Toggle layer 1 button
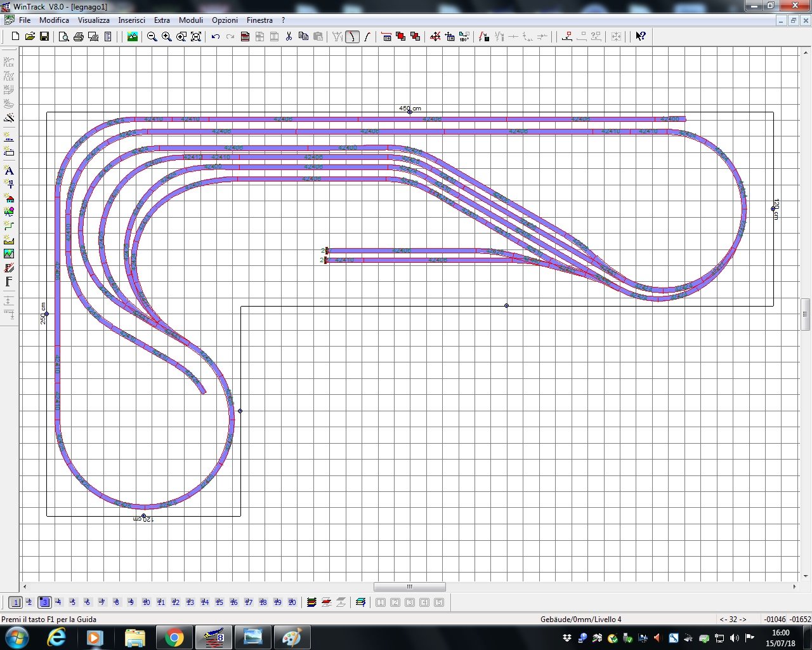Image resolution: width=812 pixels, height=650 pixels. pyautogui.click(x=15, y=602)
